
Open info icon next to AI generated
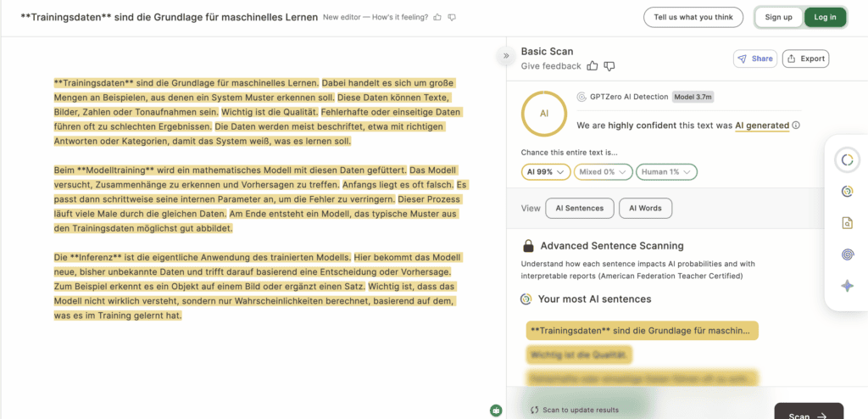tap(796, 126)
